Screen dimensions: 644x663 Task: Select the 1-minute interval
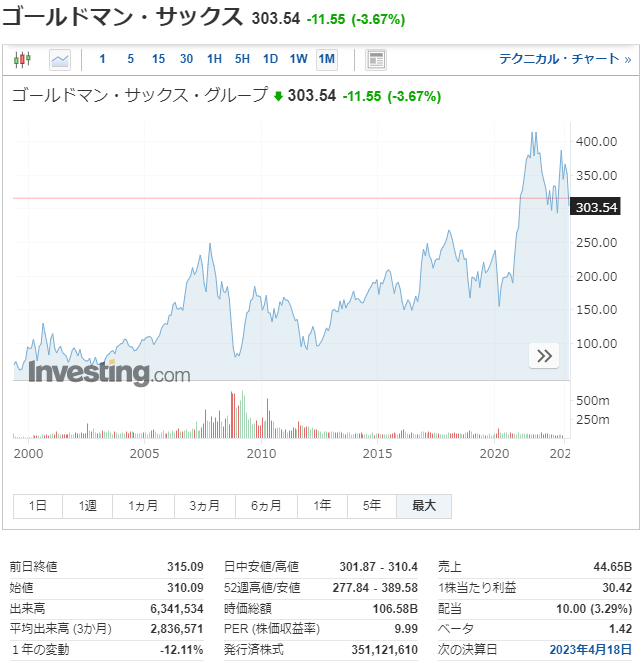click(102, 59)
